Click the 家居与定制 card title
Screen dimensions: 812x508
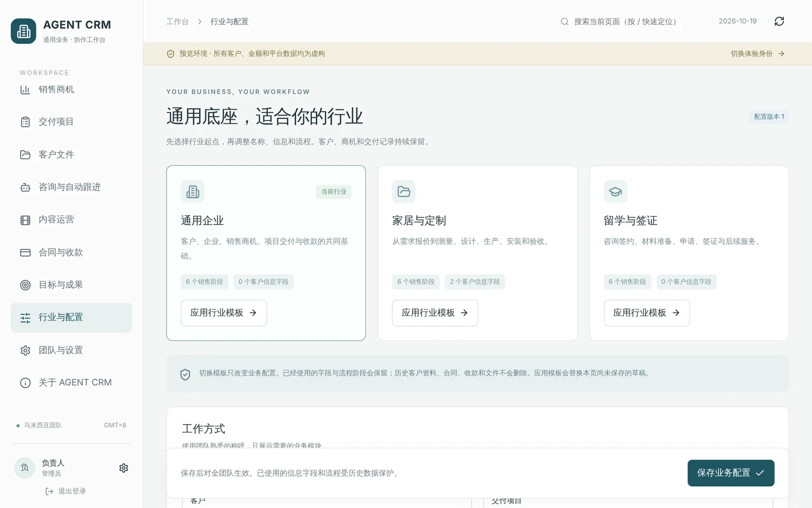[419, 221]
